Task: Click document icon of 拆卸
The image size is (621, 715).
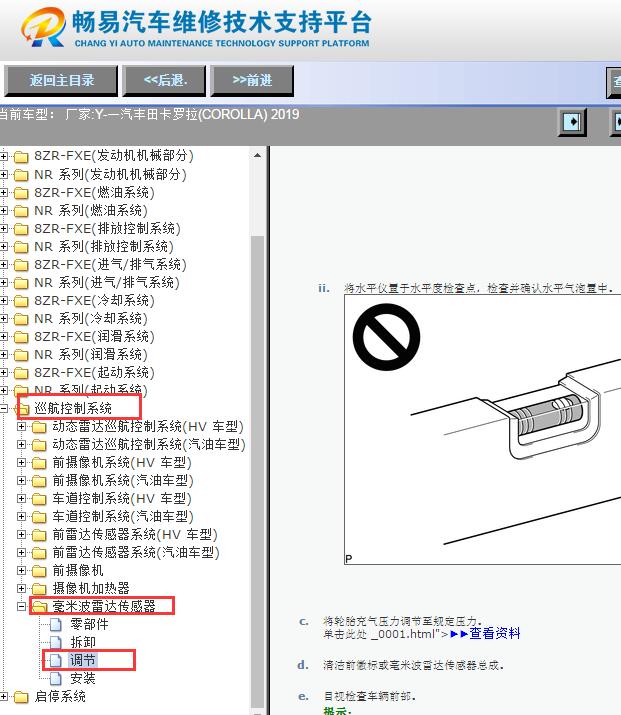Action: click(x=56, y=642)
